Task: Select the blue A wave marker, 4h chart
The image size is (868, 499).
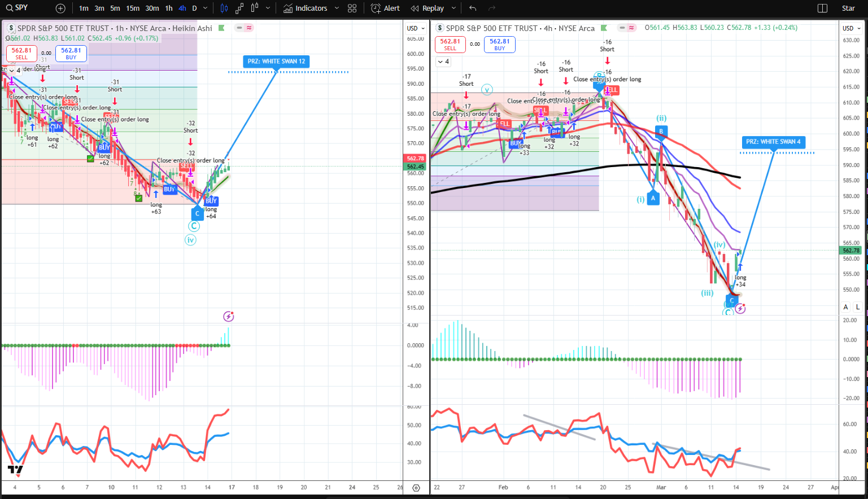Action: pos(653,198)
